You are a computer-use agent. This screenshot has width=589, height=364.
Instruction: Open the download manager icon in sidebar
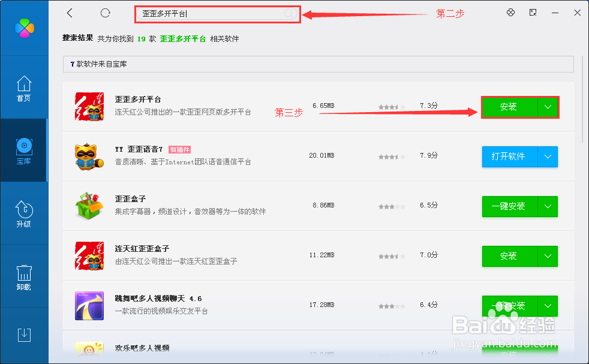click(24, 335)
